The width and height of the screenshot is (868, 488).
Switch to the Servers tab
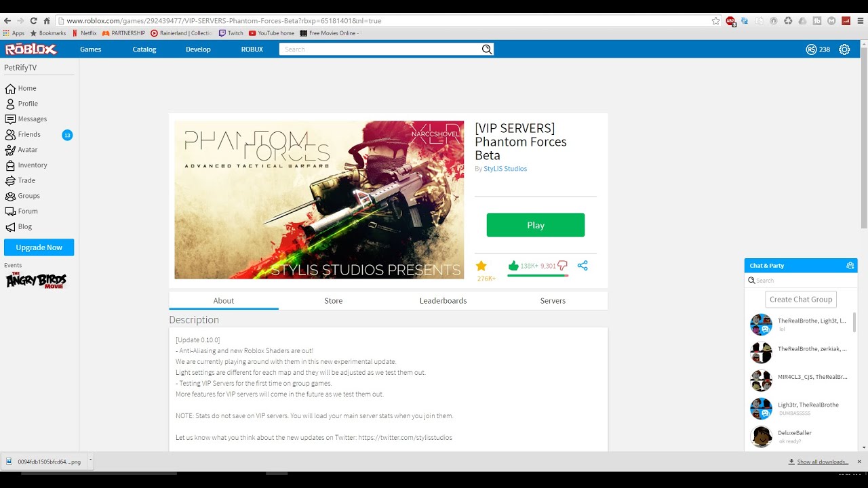(x=553, y=301)
